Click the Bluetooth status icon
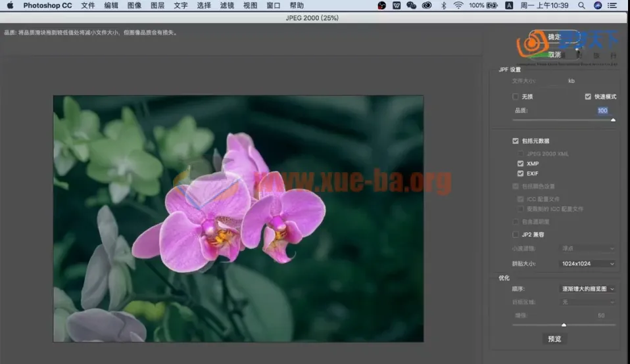The width and height of the screenshot is (630, 364). (443, 5)
